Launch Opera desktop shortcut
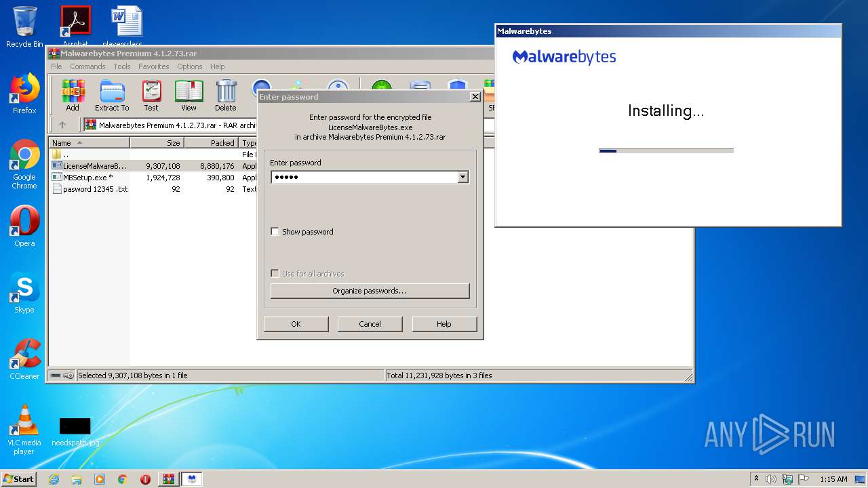The height and width of the screenshot is (488, 868). [24, 226]
